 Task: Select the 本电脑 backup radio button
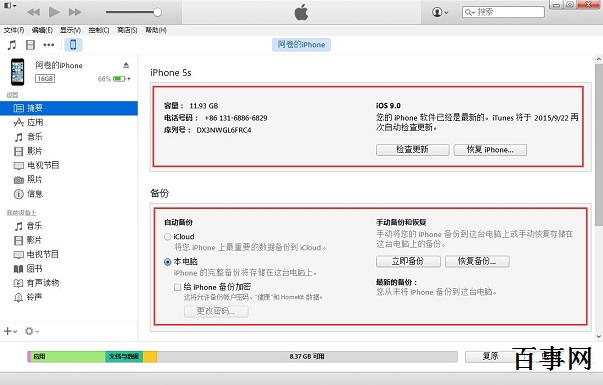[167, 262]
